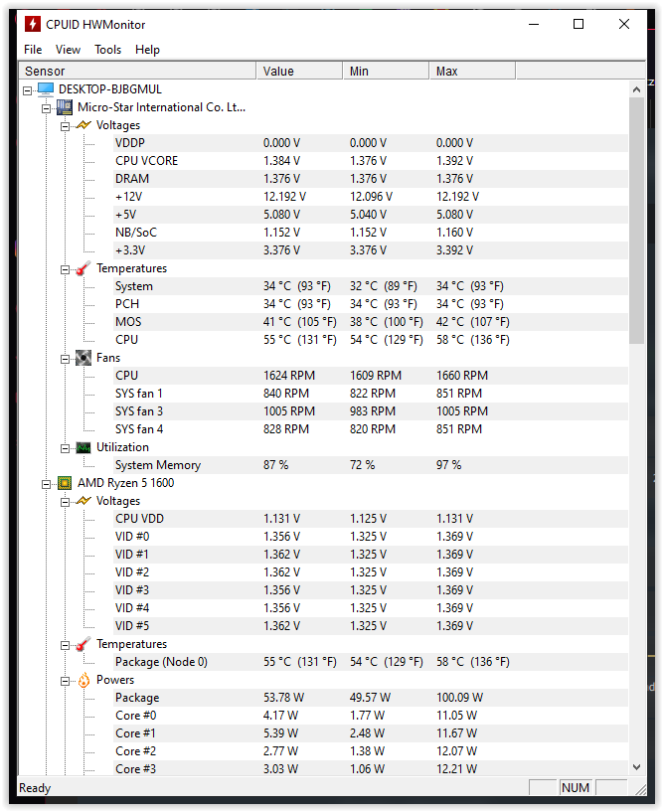Click the Fans section fan icon
Image resolution: width=663 pixels, height=812 pixels.
click(x=83, y=358)
